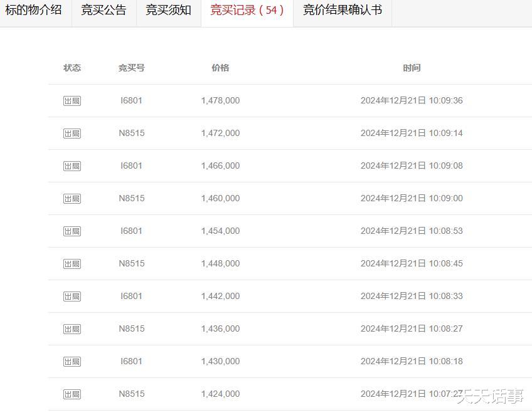The height and width of the screenshot is (415, 532).
Task: Click the 时间 column header
Action: tap(412, 68)
